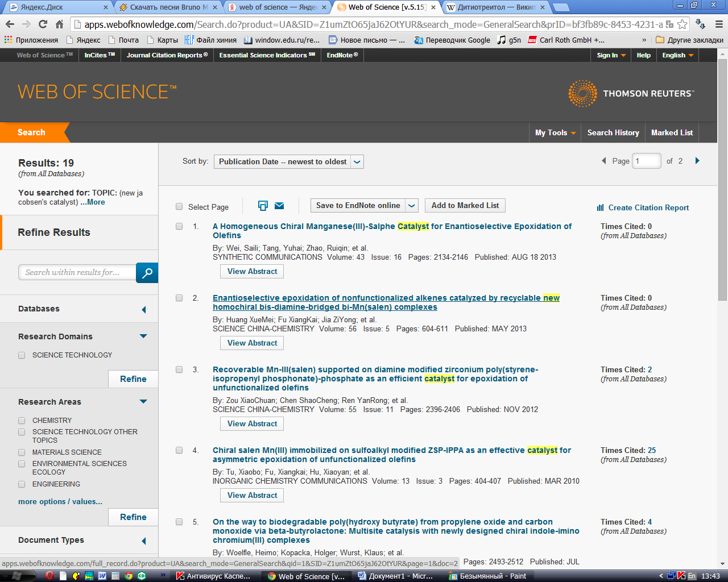Viewport: 728px width, 582px height.
Task: Click Refine under Research Domains
Action: pos(133,379)
